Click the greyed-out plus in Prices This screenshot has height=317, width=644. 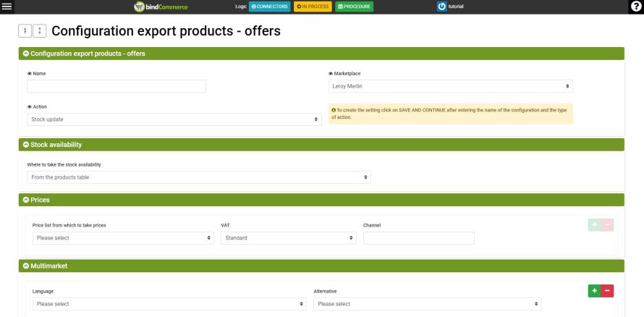pyautogui.click(x=595, y=225)
